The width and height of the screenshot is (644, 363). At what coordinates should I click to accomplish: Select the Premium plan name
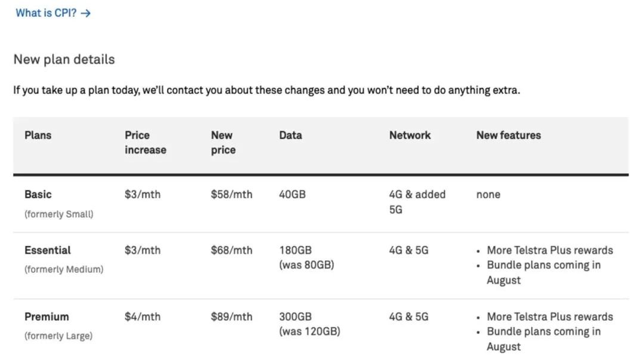pos(47,317)
